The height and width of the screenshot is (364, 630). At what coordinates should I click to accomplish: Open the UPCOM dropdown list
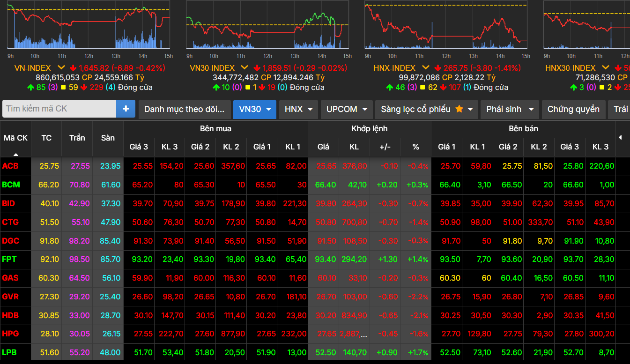pos(347,109)
